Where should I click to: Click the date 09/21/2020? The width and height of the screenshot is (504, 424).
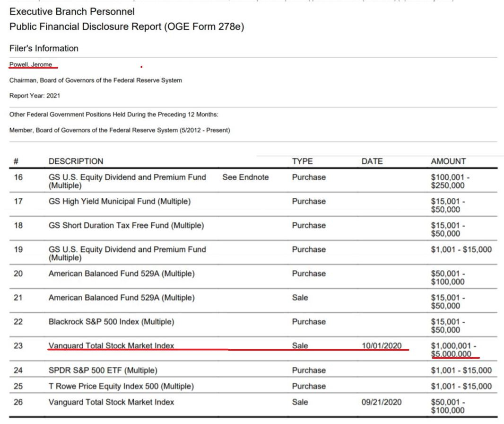[x=382, y=402]
